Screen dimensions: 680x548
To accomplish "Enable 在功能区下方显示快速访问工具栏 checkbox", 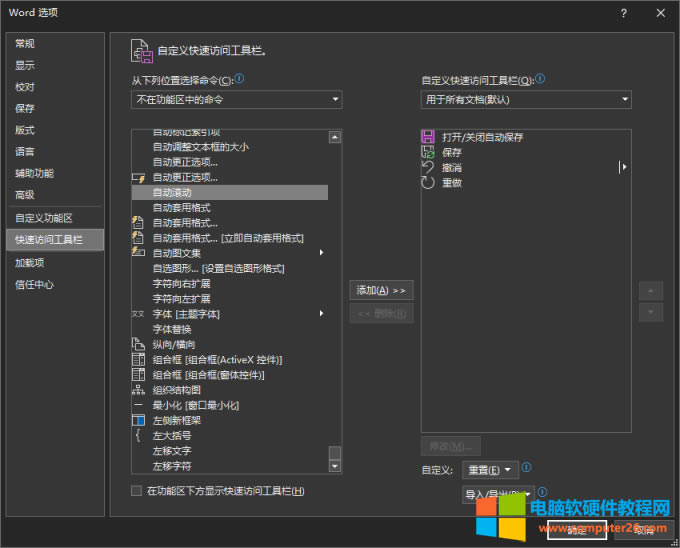I will [x=137, y=491].
